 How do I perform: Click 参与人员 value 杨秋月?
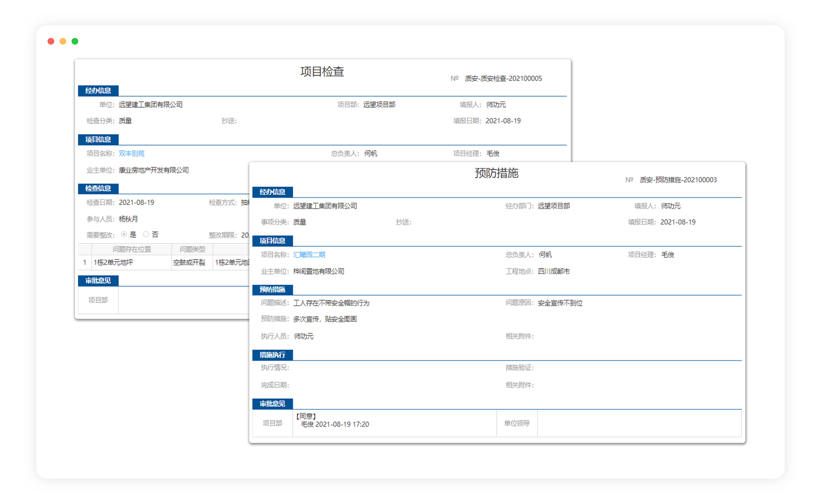(128, 219)
